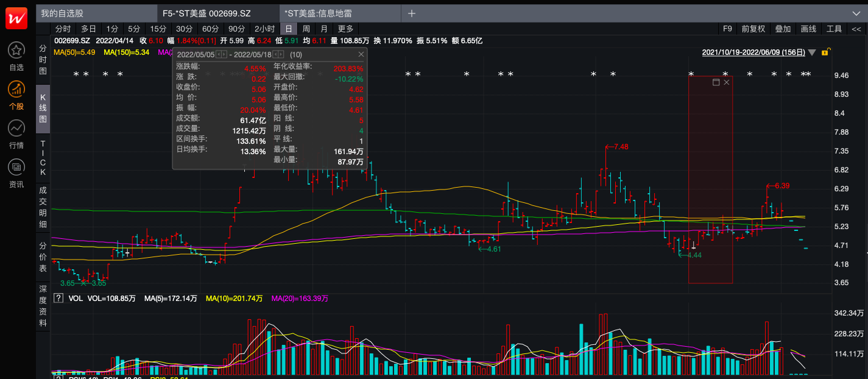868x379 pixels.
Task: Step the 2022/05/18 end date back
Action: pos(275,54)
